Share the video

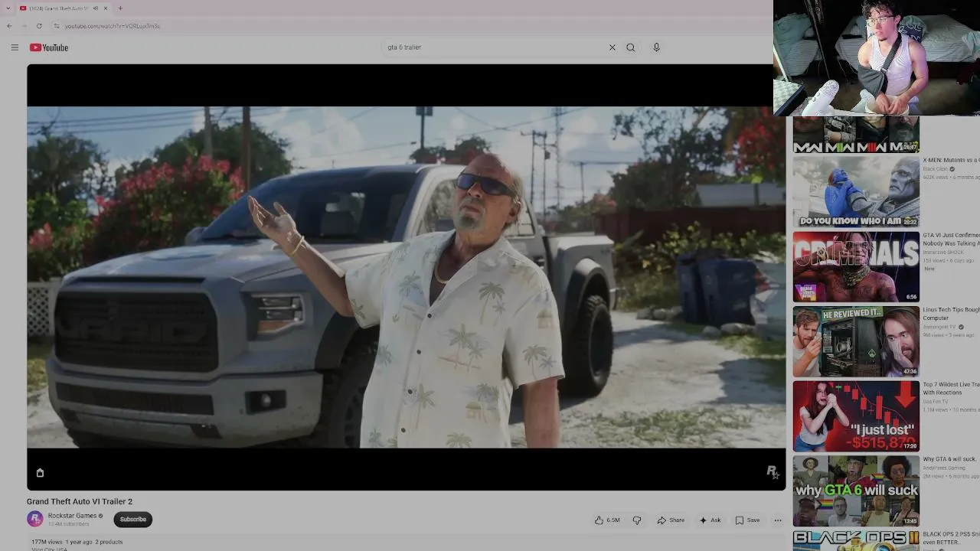pos(671,520)
